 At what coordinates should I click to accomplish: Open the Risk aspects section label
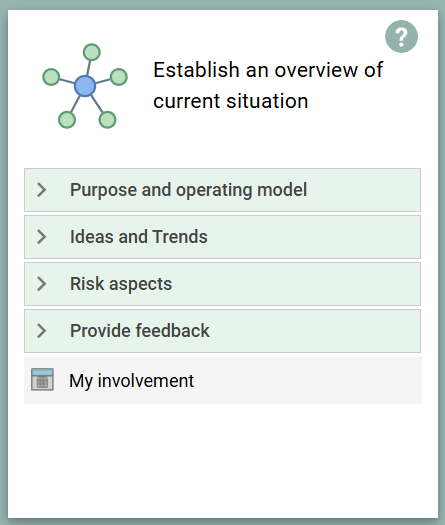121,284
